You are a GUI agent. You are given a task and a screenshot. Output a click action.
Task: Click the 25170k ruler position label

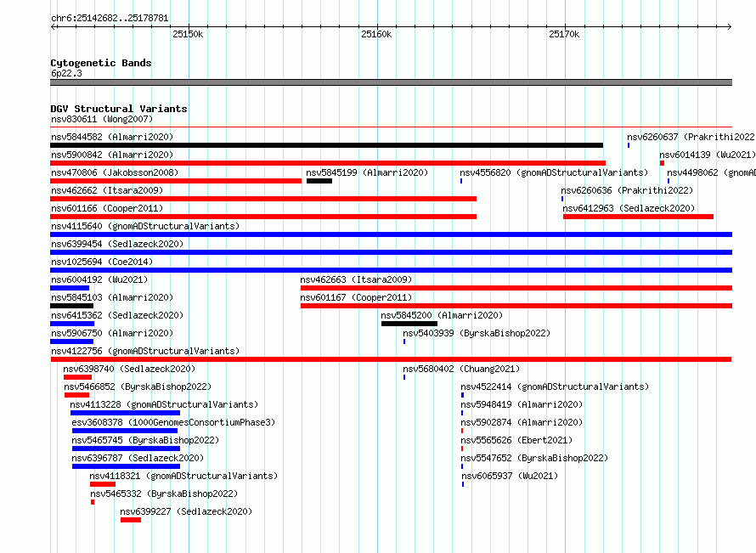(x=564, y=34)
